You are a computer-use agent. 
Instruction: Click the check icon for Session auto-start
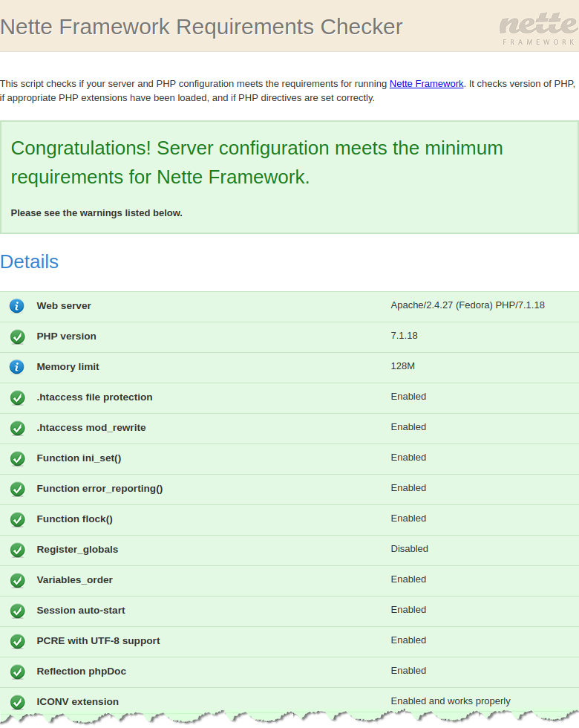18,611
